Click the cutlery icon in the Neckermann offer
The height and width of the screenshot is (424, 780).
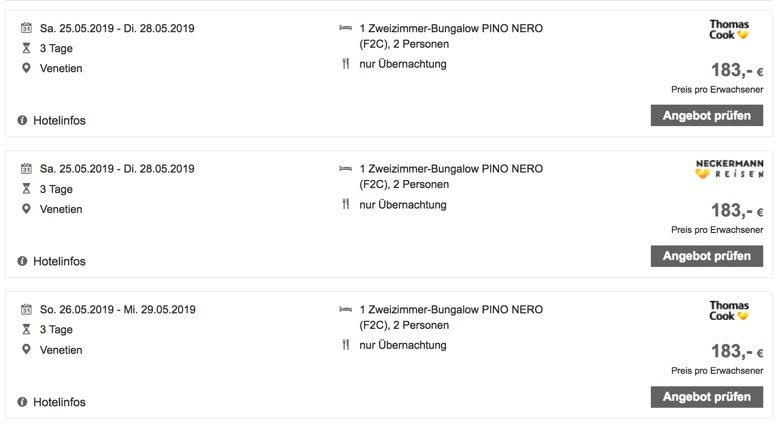coord(346,204)
